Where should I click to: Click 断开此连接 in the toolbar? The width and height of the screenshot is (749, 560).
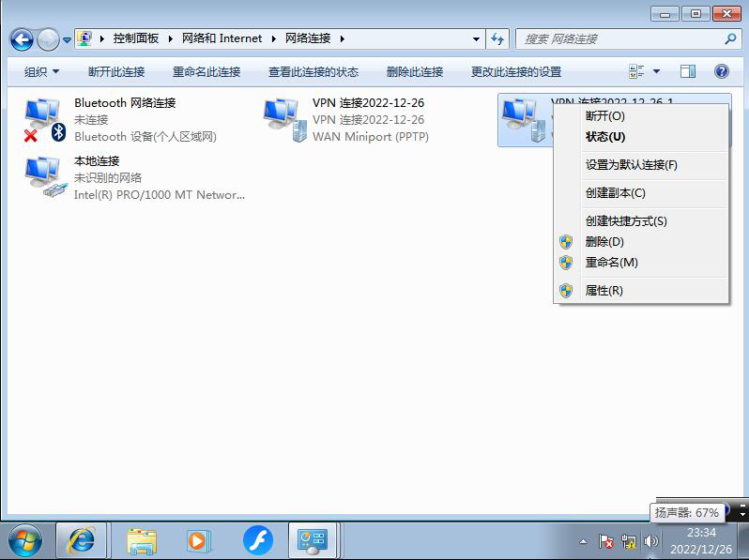116,71
